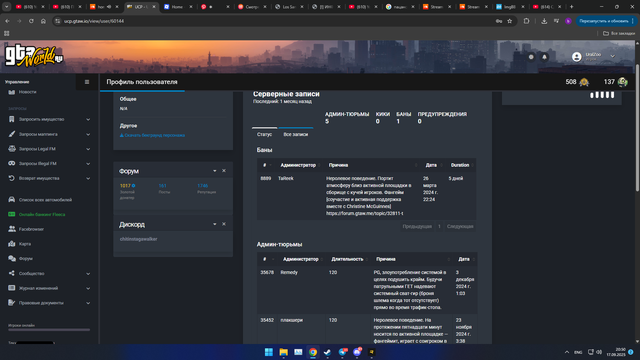Collapse the Форум panel with caret

(x=215, y=171)
